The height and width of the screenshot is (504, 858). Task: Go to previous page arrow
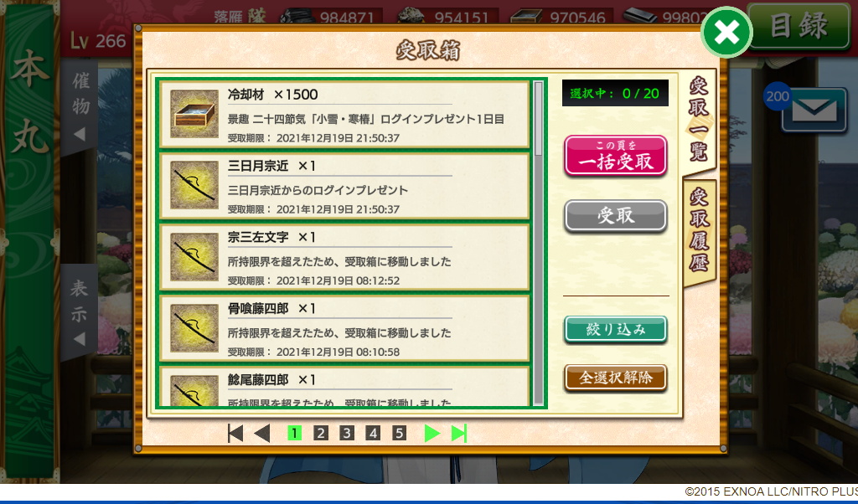click(x=262, y=434)
